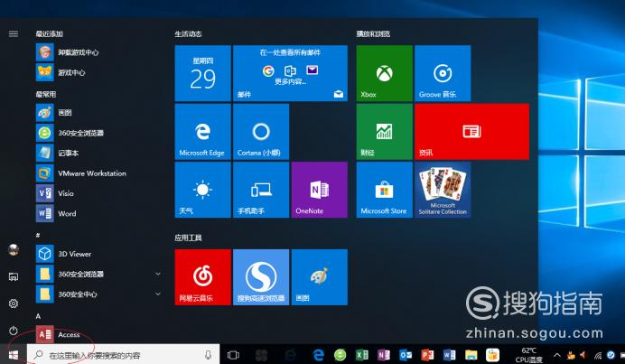This screenshot has height=364, width=625.
Task: Focus the taskbar search box
Action: pyautogui.click(x=123, y=355)
